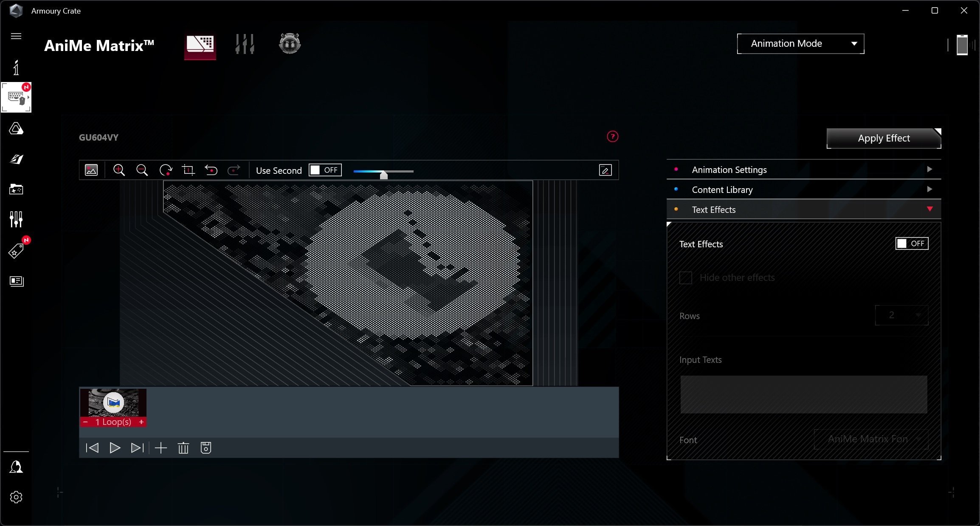Switch to the Virtual Pet tab

click(290, 43)
